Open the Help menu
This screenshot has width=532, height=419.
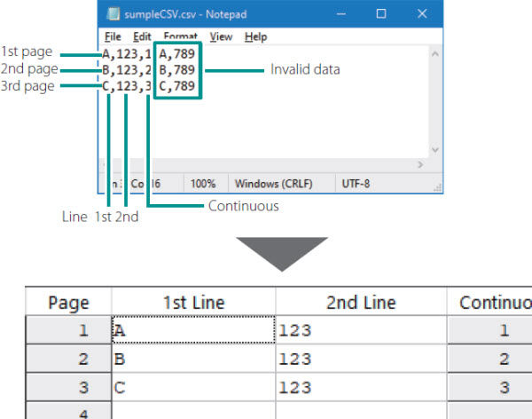click(255, 37)
